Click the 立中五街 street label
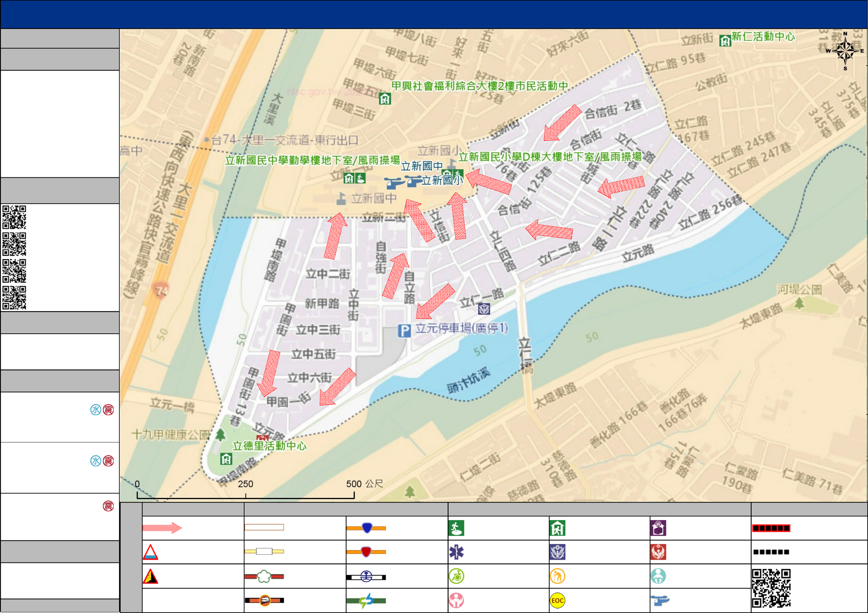 tap(313, 354)
